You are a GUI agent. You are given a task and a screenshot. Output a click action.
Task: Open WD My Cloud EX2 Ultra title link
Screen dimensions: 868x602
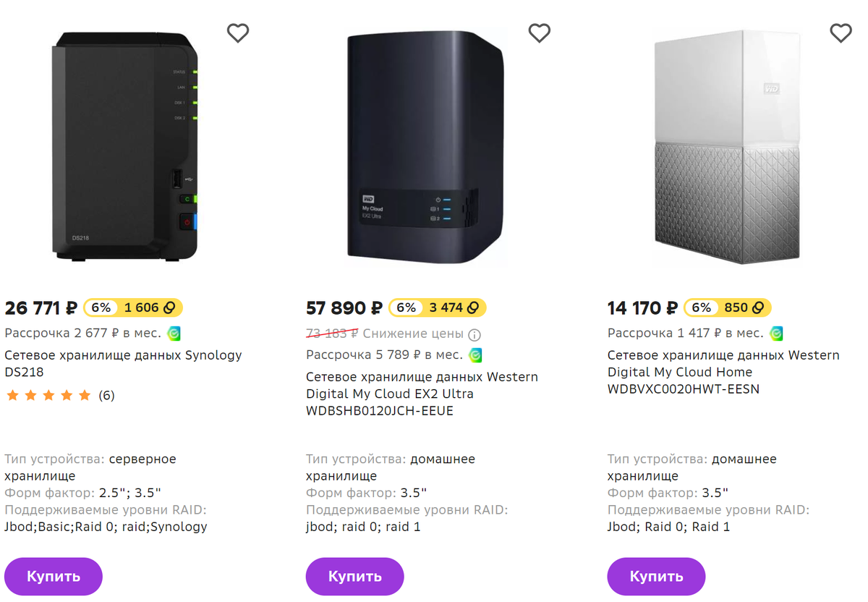tap(422, 394)
